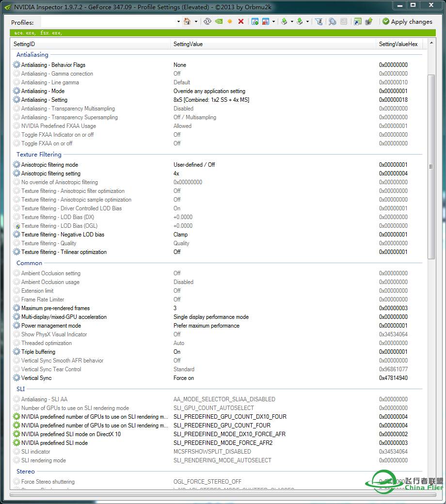Click the green 'ace.exe, fsx.exe,' application bar
The height and width of the screenshot is (504, 446).
(x=223, y=33)
